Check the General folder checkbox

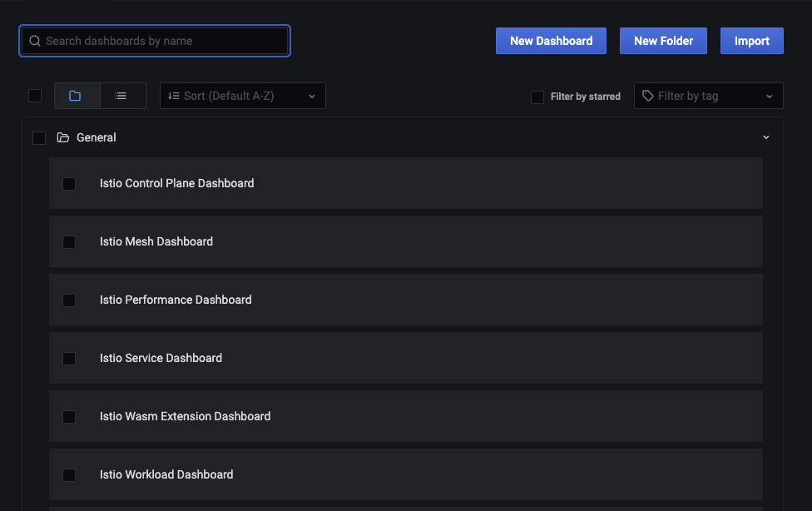39,138
